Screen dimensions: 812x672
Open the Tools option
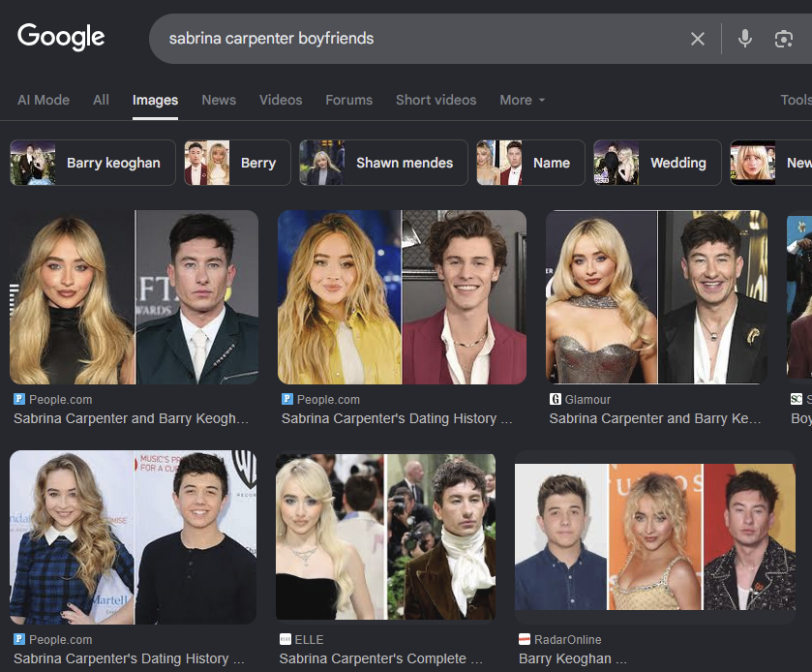[796, 100]
